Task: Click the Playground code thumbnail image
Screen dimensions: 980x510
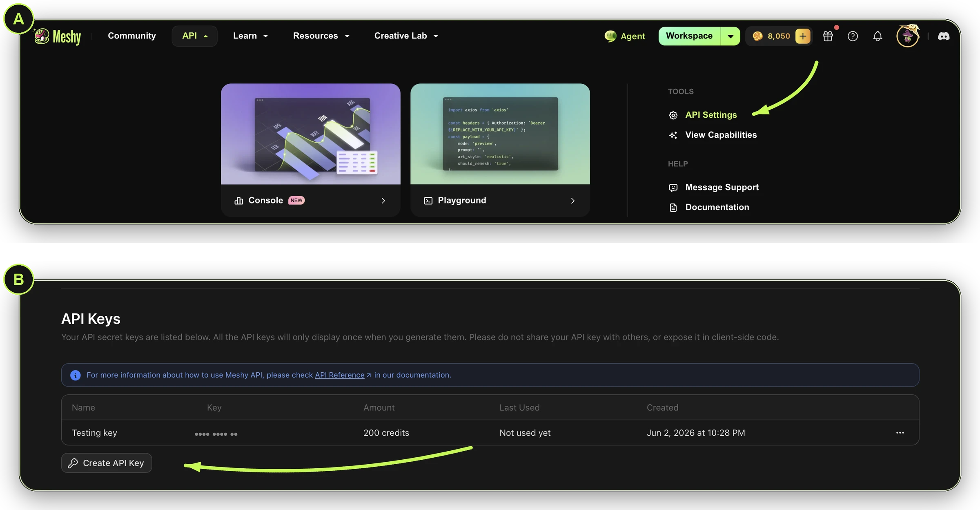Action: (x=500, y=134)
